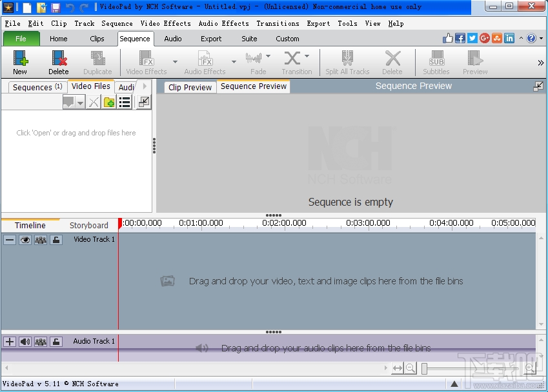Click the add folder icon above file list

(108, 102)
